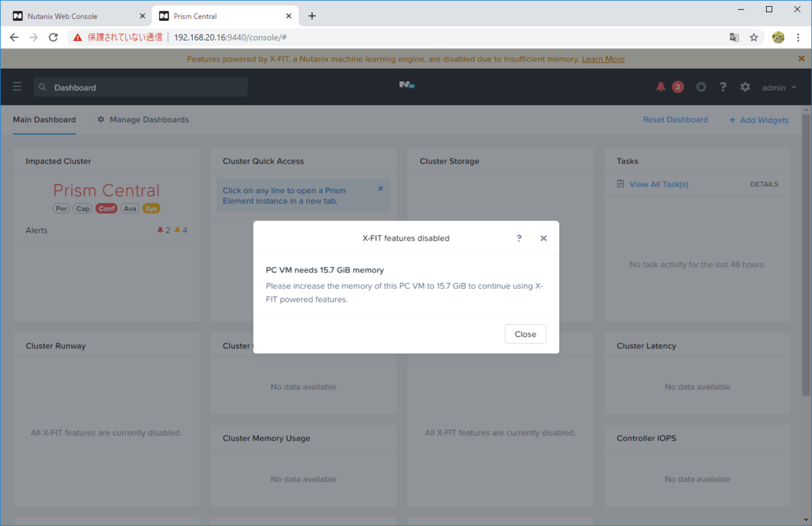Click the tasks checklist icon
The image size is (812, 526).
tap(621, 183)
